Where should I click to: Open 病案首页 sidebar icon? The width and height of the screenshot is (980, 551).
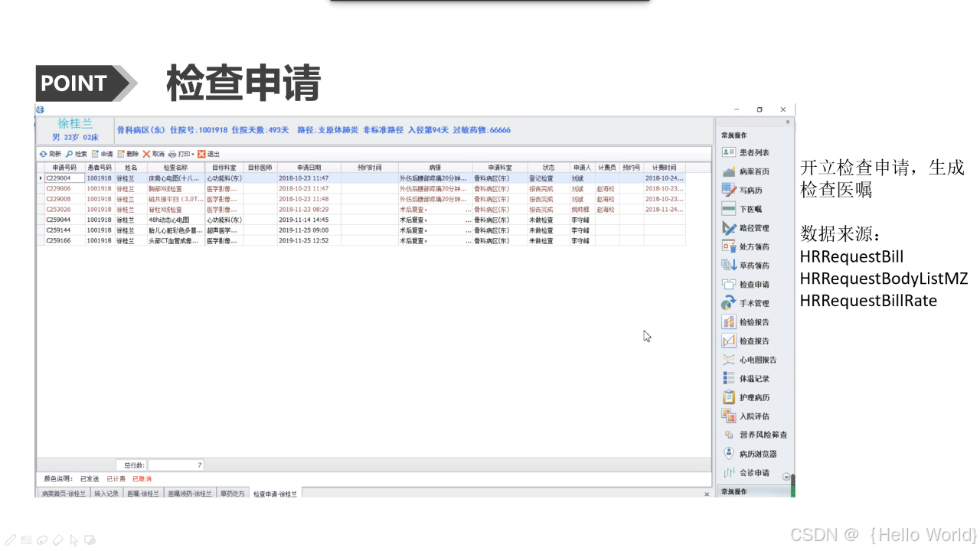click(x=729, y=171)
